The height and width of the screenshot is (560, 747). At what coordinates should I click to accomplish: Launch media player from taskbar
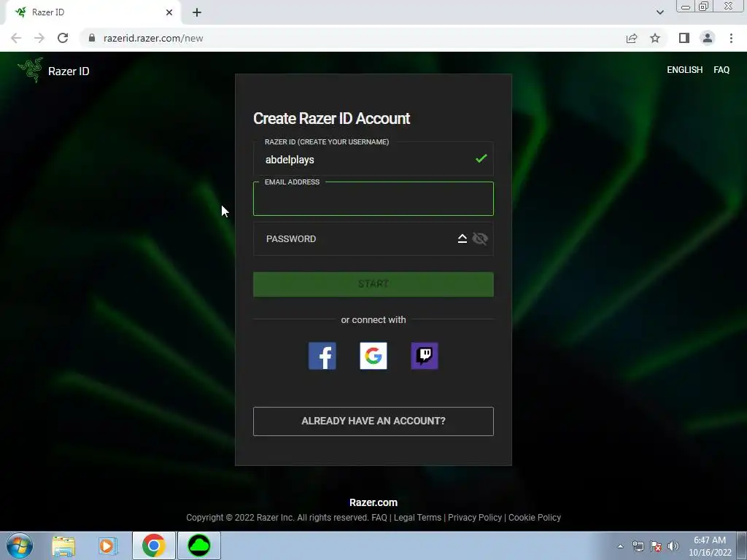click(108, 546)
